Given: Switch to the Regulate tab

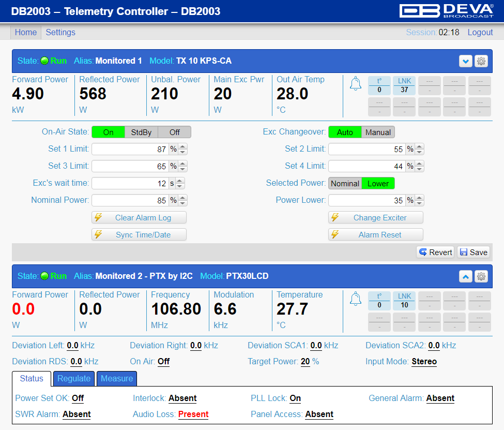Looking at the screenshot, I should pyautogui.click(x=74, y=378).
